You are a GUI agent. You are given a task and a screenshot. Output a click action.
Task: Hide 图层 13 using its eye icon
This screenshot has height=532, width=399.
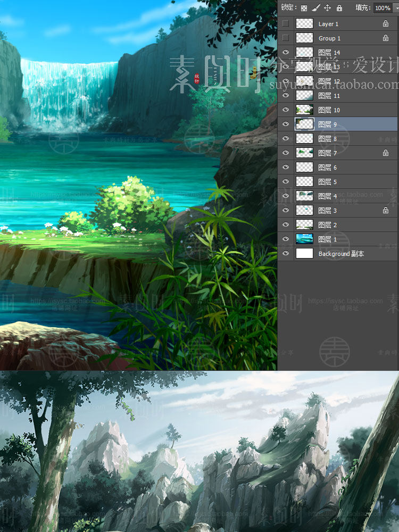(x=286, y=66)
